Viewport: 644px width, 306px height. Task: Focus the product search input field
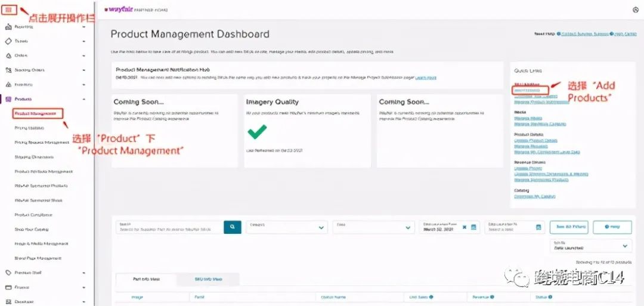[x=170, y=227]
